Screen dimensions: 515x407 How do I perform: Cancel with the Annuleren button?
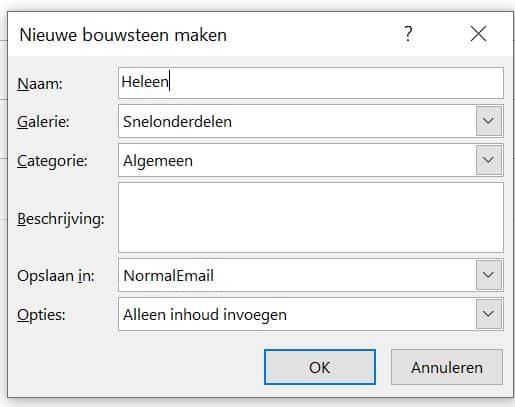tap(447, 367)
